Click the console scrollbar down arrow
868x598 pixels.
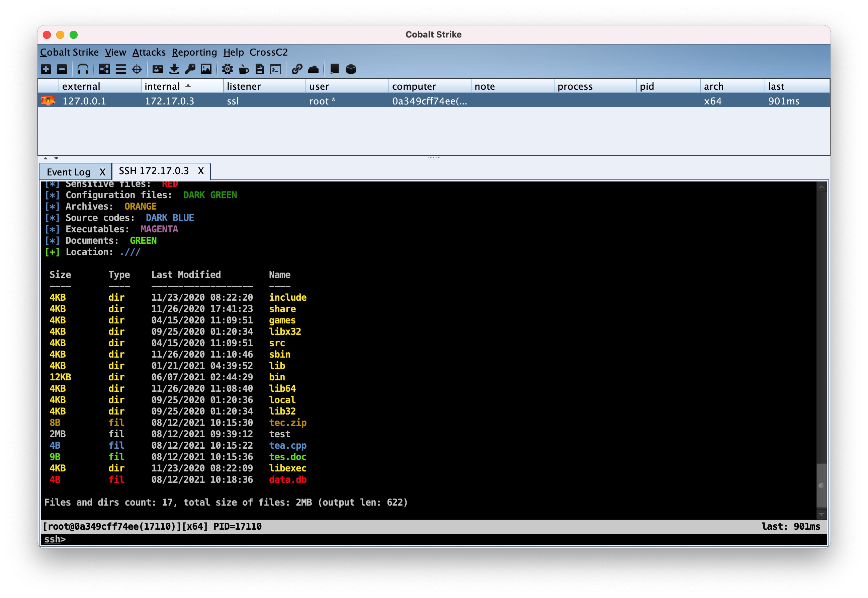pos(821,514)
